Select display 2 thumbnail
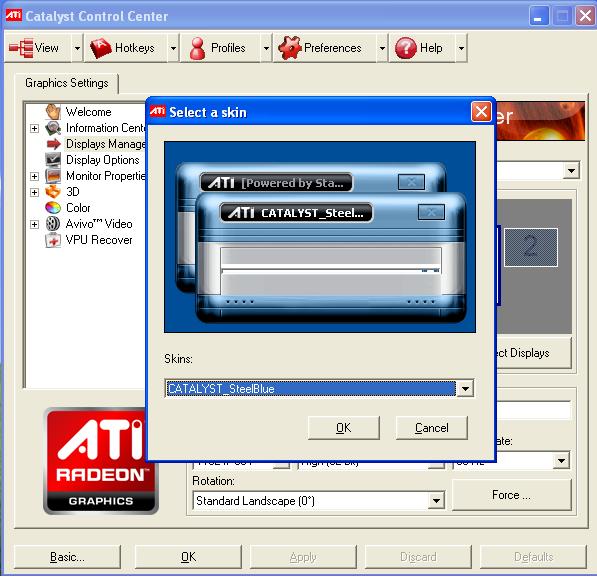Screen dimensions: 597x577 [x=531, y=247]
